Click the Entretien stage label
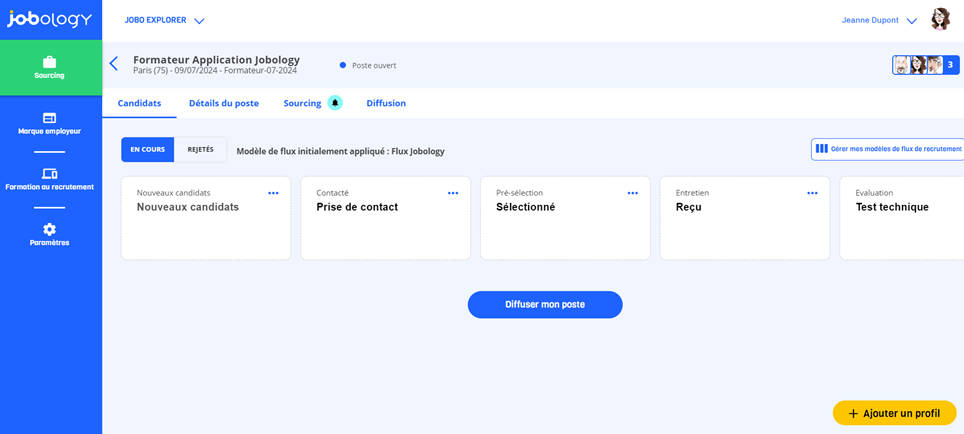Screen dimensions: 964x434 click(x=692, y=193)
